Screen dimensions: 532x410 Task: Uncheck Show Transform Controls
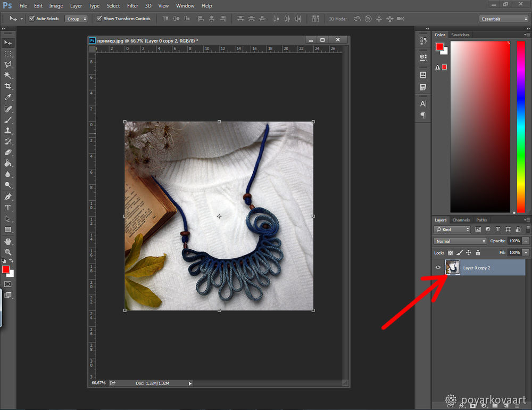click(x=99, y=19)
